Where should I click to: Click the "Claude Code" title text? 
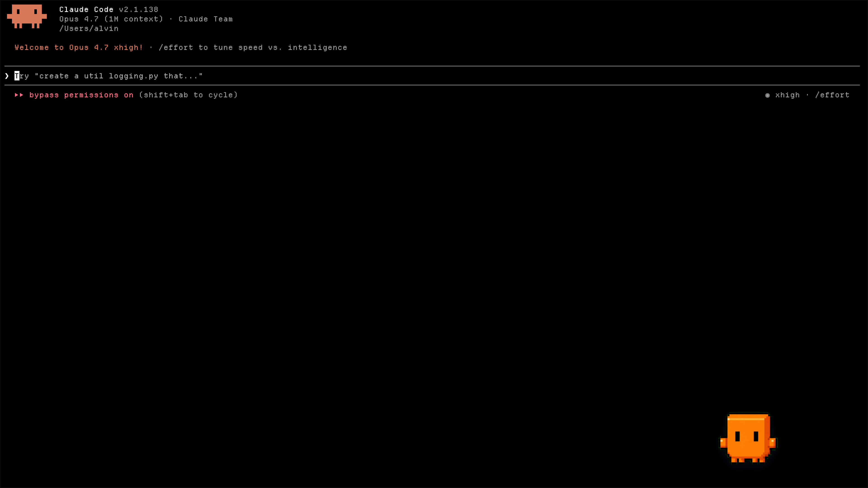[x=86, y=9]
